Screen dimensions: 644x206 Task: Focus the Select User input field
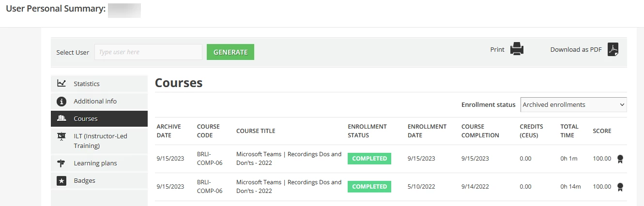tap(148, 52)
